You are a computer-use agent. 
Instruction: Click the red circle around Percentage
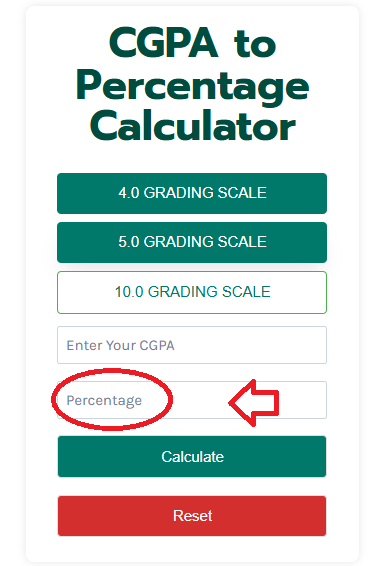[112, 399]
